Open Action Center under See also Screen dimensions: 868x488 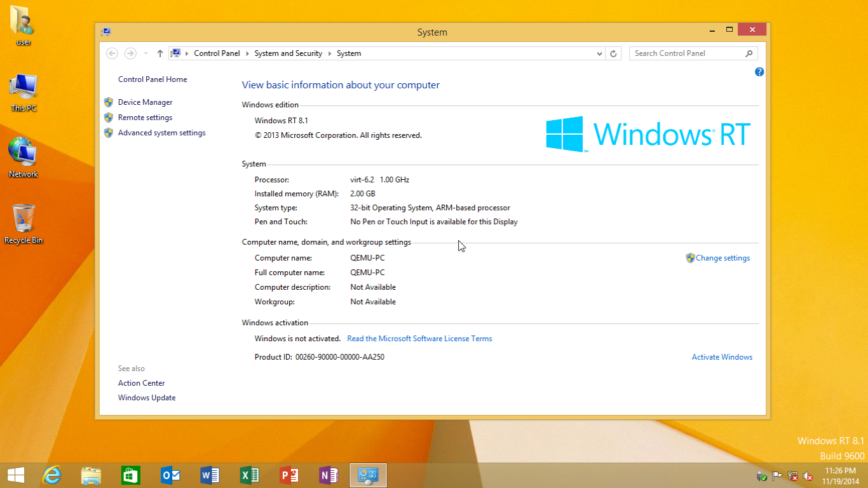[x=142, y=383]
